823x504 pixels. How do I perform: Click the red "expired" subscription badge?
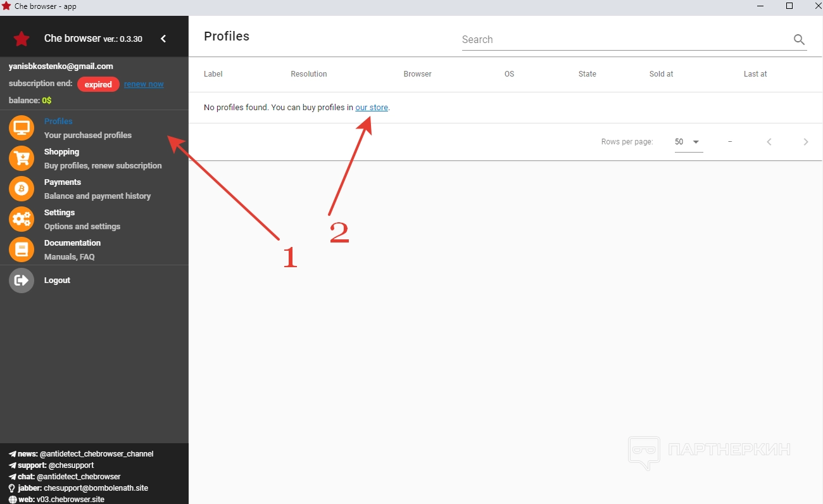(98, 84)
